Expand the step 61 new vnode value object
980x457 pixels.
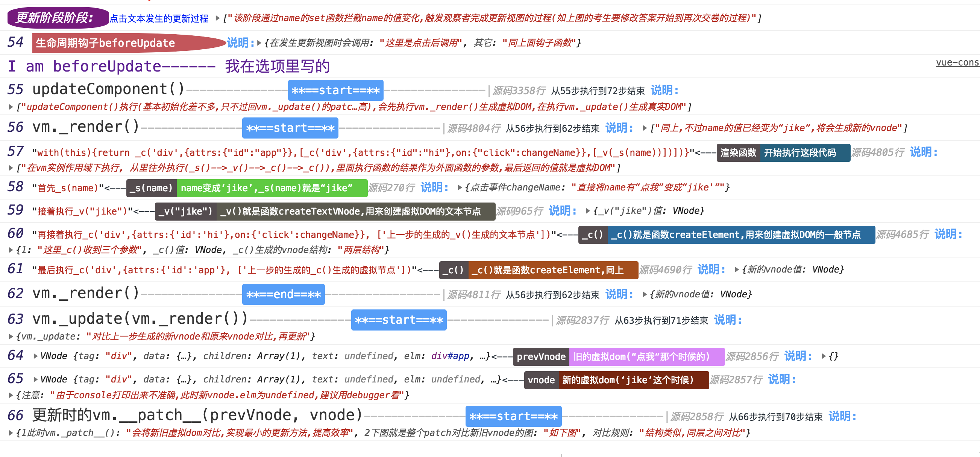tap(737, 270)
